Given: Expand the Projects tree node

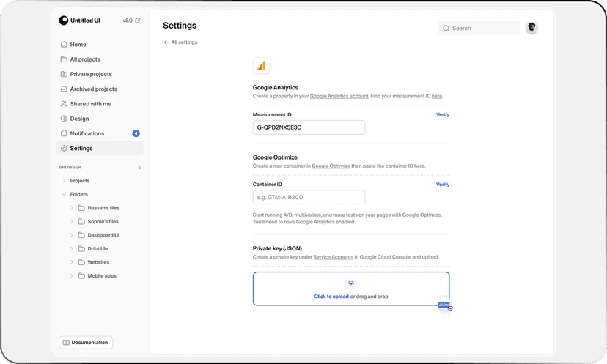Looking at the screenshot, I should [x=64, y=181].
